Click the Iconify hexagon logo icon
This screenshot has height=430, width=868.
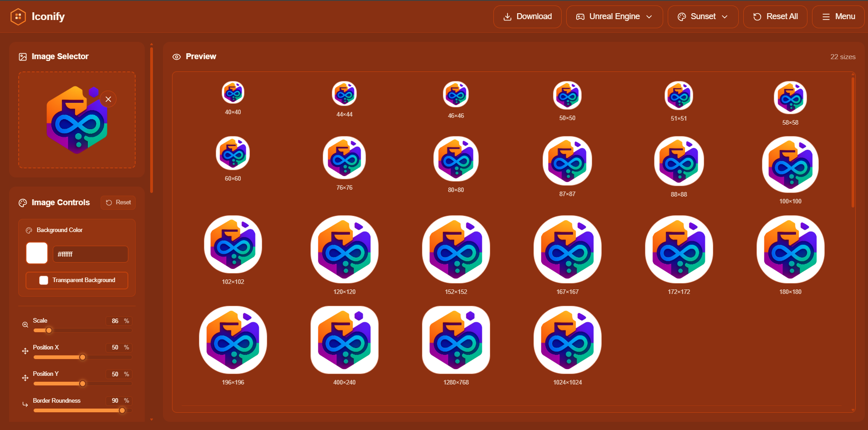[x=18, y=16]
